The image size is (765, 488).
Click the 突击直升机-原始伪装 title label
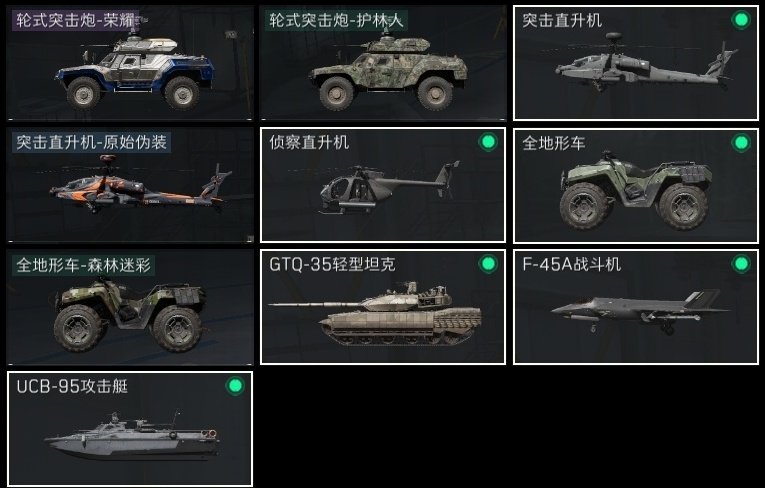pyautogui.click(x=91, y=142)
